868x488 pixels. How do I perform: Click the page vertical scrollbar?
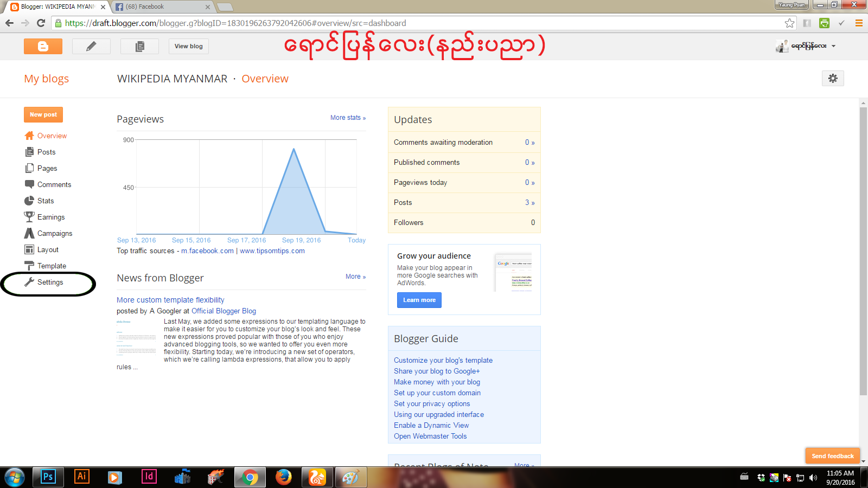[863, 252]
